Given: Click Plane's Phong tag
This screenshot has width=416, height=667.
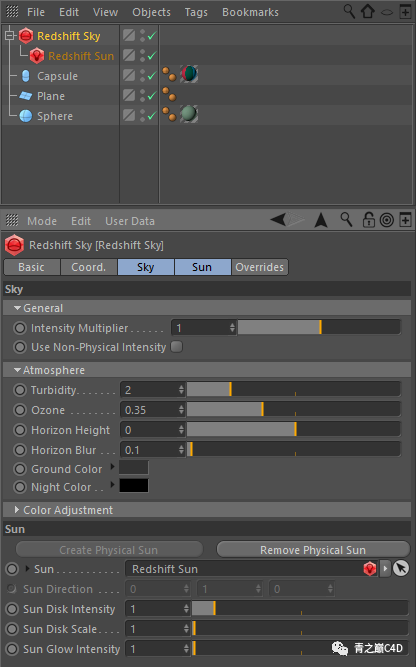Looking at the screenshot, I should click(169, 94).
